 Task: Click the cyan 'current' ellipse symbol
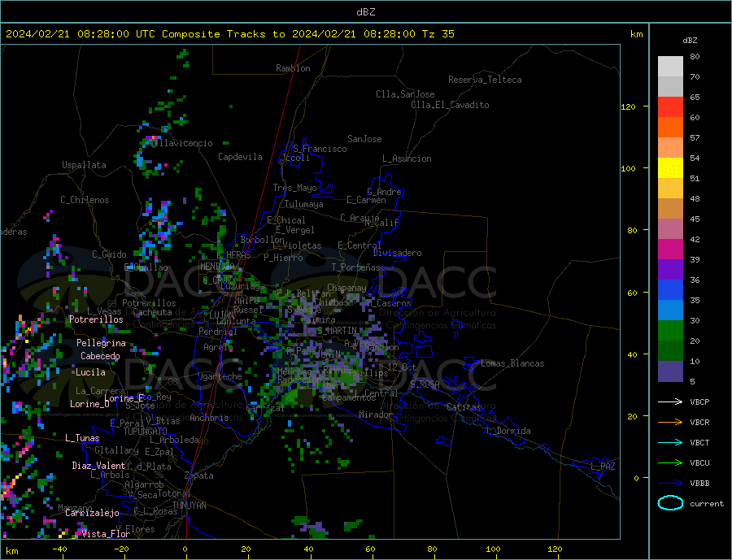coord(670,503)
